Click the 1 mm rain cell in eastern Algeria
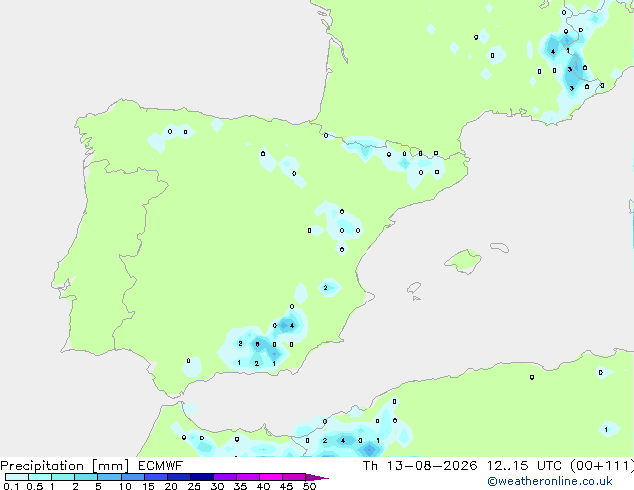The image size is (634, 490). (x=606, y=429)
